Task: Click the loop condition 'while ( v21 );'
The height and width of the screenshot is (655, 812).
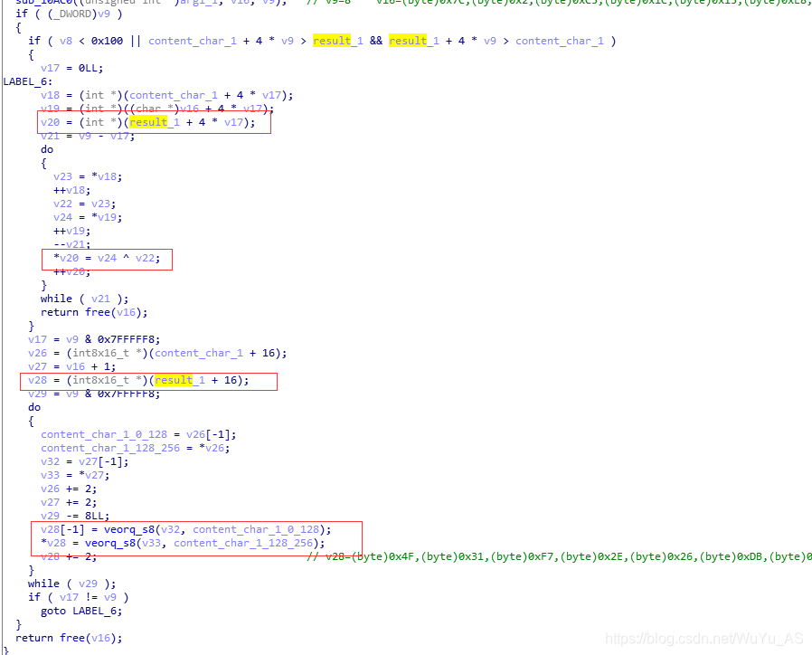Action: click(x=84, y=299)
